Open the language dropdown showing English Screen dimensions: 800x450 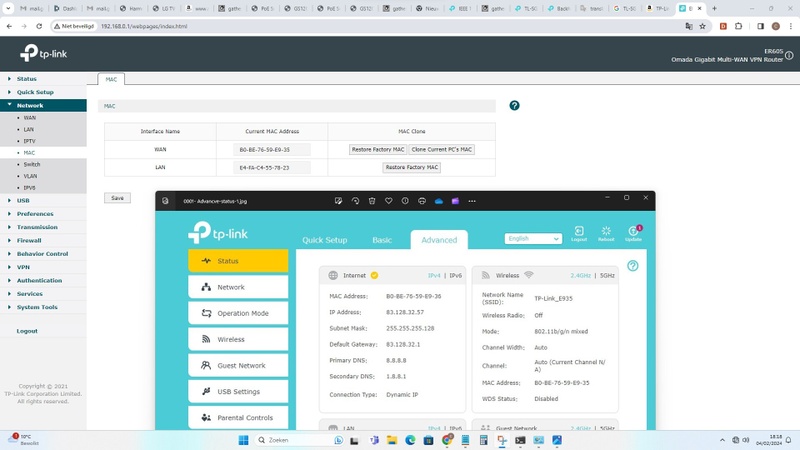(533, 238)
